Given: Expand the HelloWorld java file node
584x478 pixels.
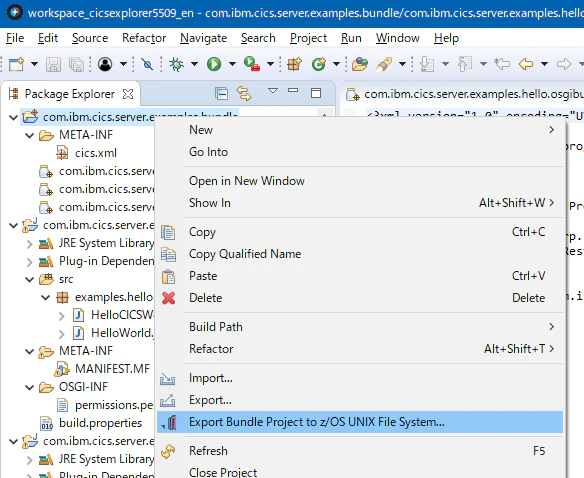Looking at the screenshot, I should click(x=62, y=333).
